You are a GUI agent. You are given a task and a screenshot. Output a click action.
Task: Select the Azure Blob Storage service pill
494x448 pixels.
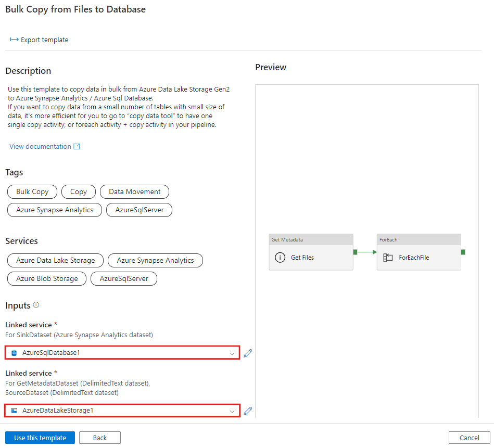(x=47, y=278)
